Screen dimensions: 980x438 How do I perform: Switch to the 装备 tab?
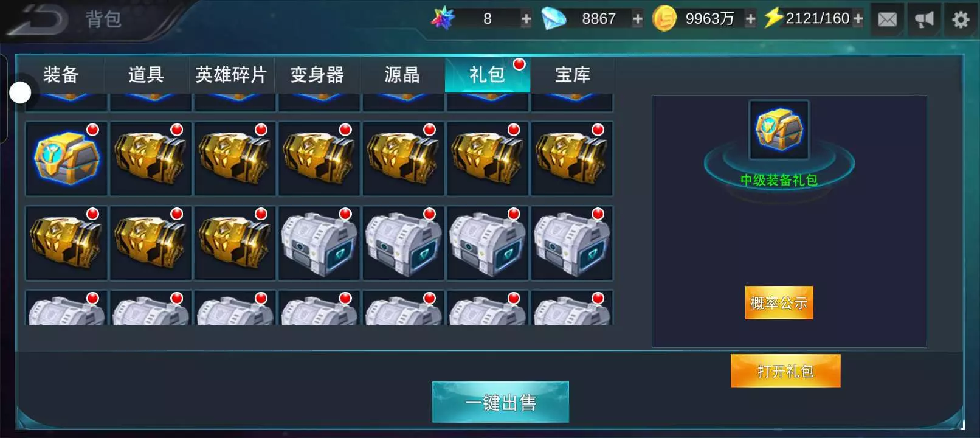[x=61, y=75]
